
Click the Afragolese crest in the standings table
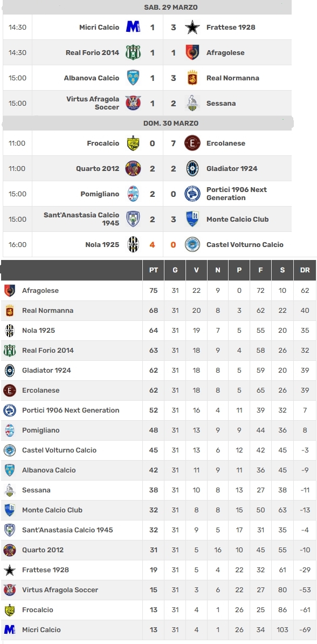(x=10, y=291)
